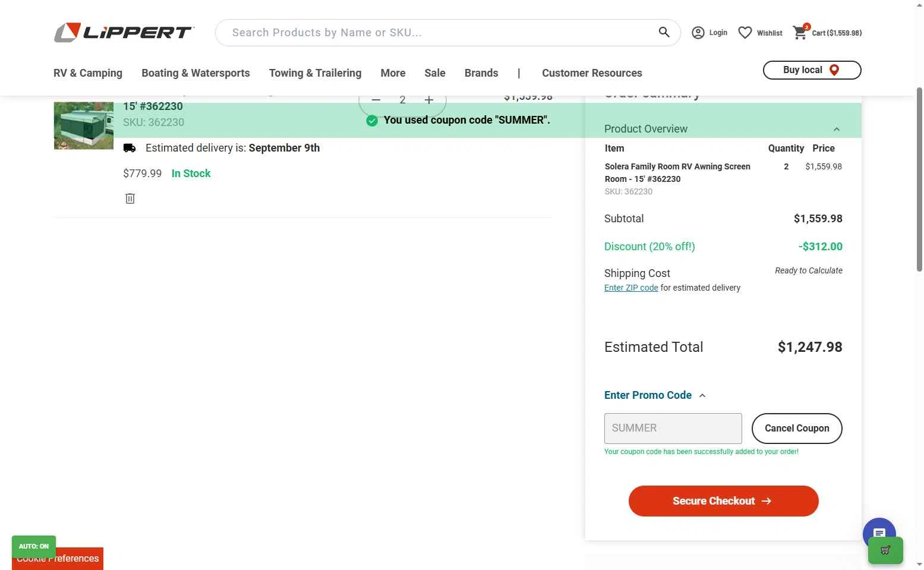The width and height of the screenshot is (924, 570).
Task: Click the 'September 9th' delivery date
Action: (x=284, y=148)
